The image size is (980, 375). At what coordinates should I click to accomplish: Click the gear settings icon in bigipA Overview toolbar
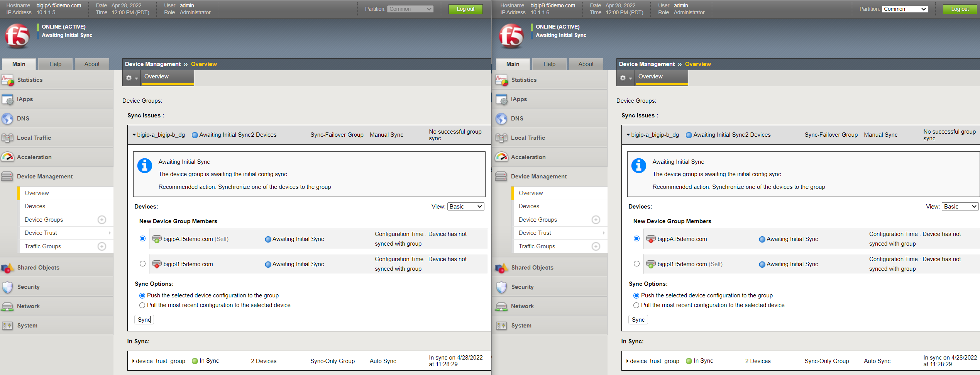point(132,78)
